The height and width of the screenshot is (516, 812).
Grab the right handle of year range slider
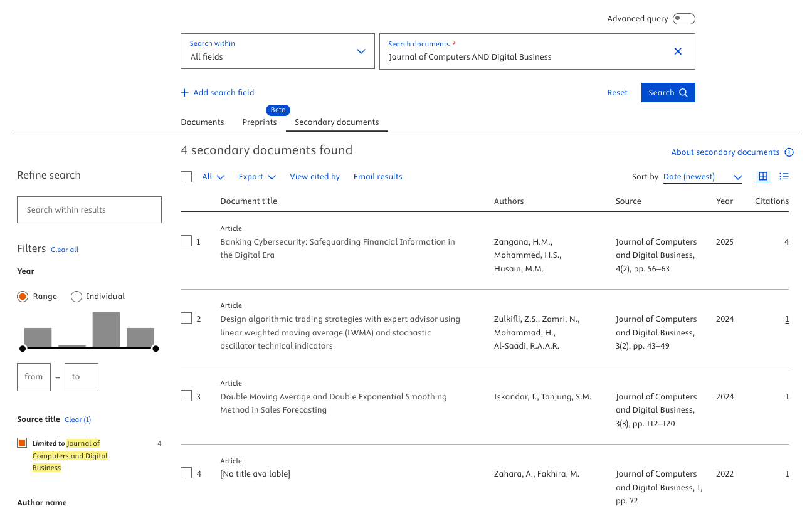pyautogui.click(x=156, y=349)
